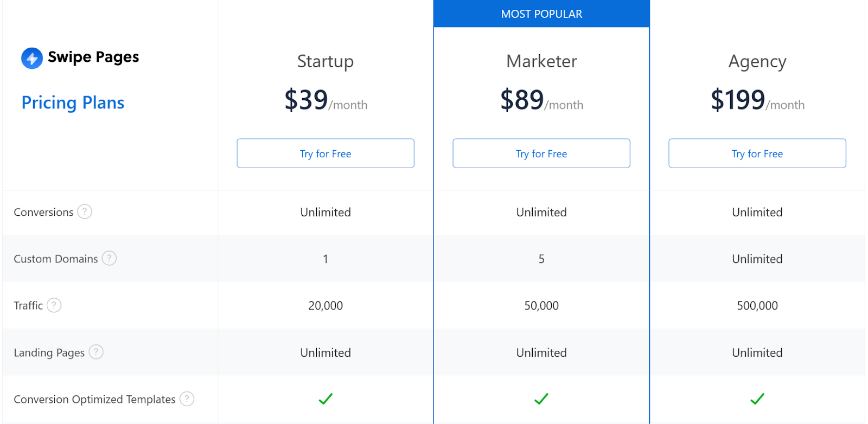This screenshot has width=868, height=424.
Task: Select the Most Popular banner
Action: [x=541, y=14]
